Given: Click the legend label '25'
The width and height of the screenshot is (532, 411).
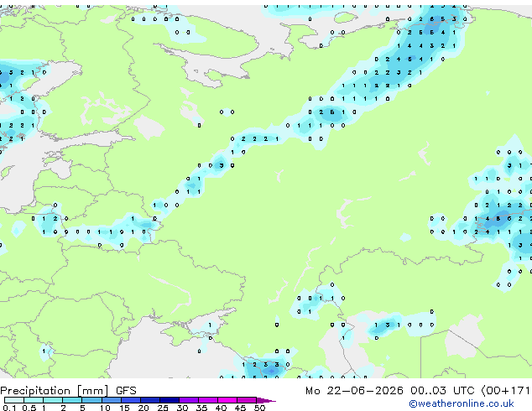Looking at the screenshot, I should coord(163,408).
